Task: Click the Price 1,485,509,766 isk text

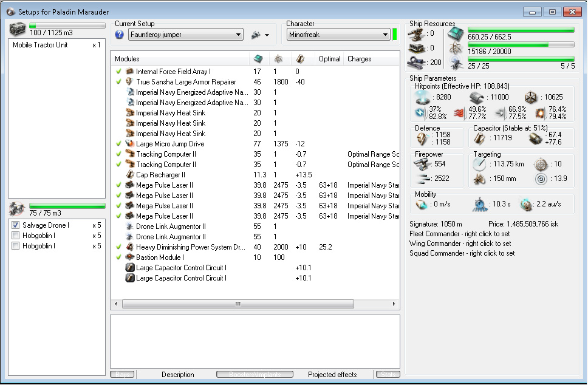Action: (523, 224)
